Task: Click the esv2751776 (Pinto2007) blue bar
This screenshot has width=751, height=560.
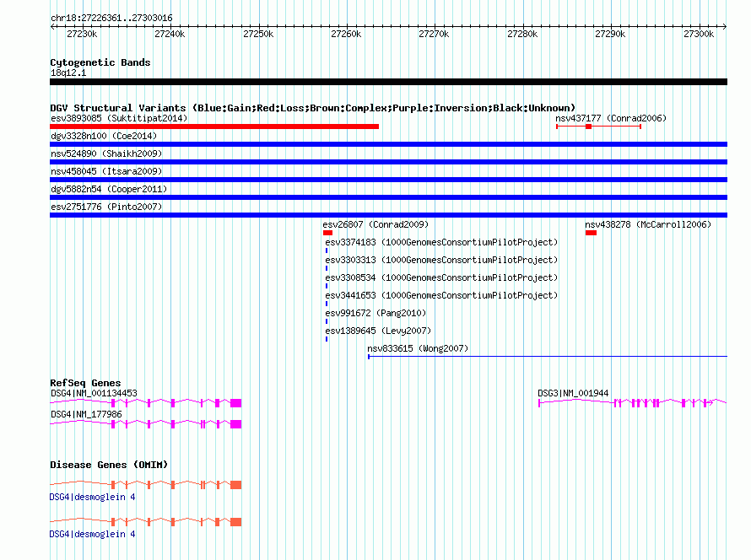Action: tap(388, 215)
